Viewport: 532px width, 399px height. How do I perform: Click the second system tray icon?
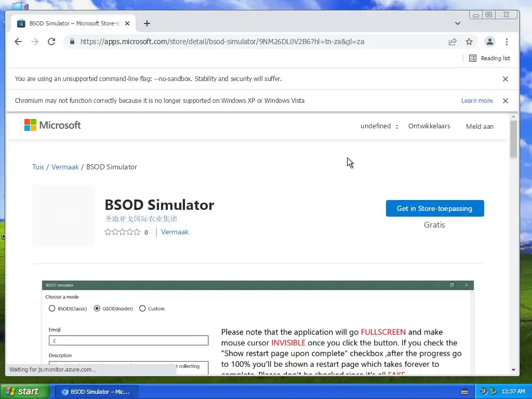click(x=493, y=392)
